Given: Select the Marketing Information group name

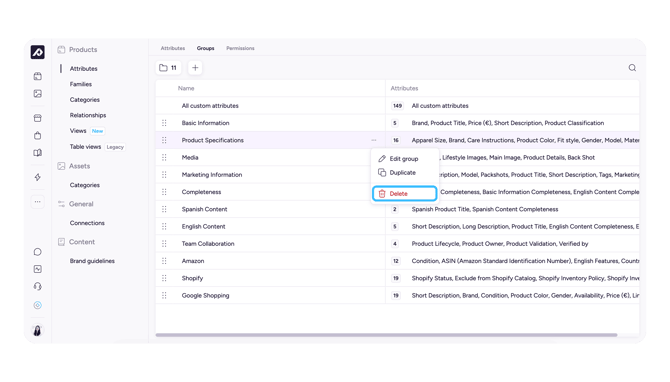Looking at the screenshot, I should 212,175.
